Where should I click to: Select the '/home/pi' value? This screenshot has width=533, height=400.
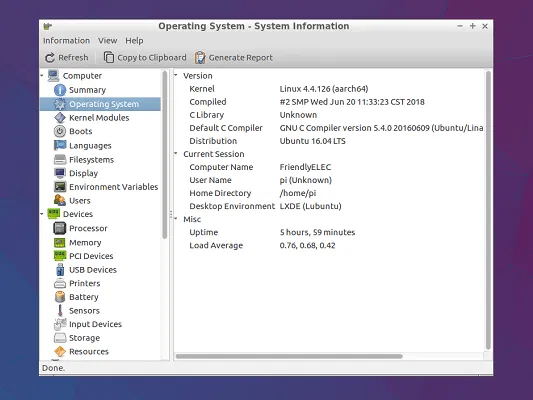(x=298, y=193)
